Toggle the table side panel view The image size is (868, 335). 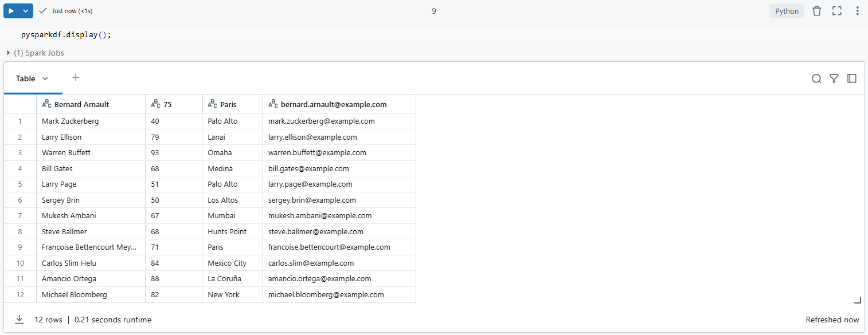pyautogui.click(x=852, y=78)
